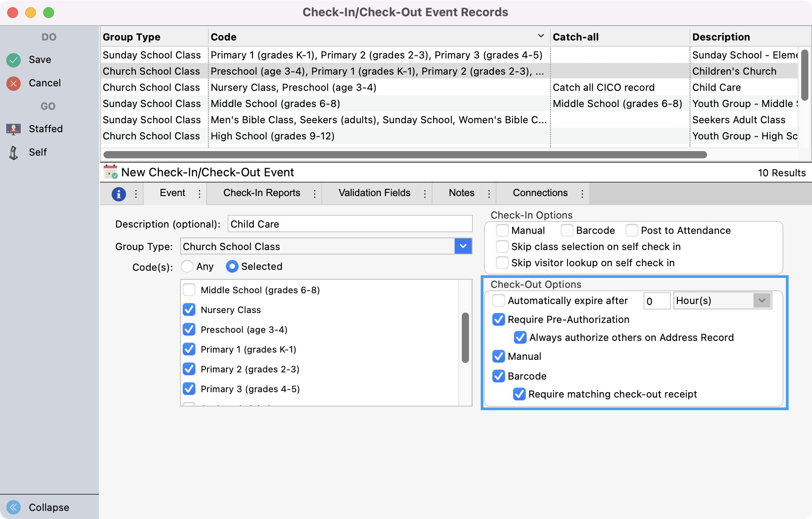The image size is (812, 519).
Task: Open the kebab menu beside the Notes tab
Action: 489,193
